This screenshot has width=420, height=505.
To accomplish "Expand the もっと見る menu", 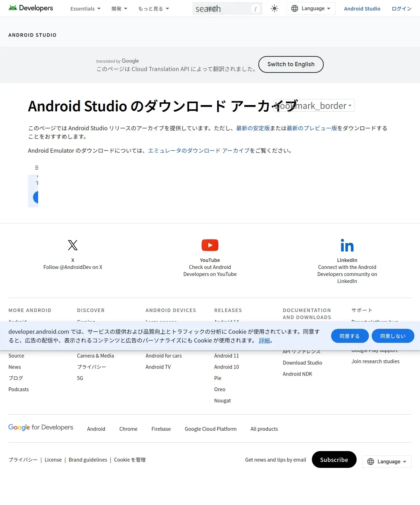I will pos(154,8).
